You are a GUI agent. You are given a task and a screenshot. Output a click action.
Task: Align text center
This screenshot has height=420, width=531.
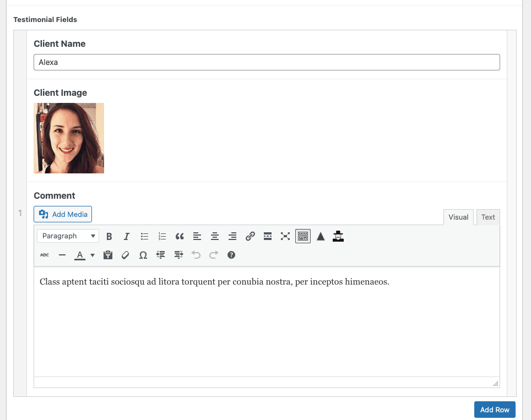[x=215, y=236]
